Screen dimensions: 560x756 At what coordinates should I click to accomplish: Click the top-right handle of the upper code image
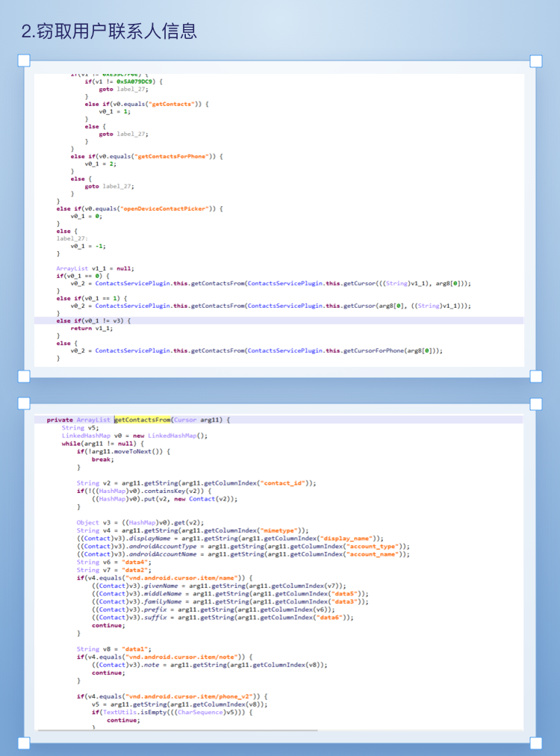click(x=536, y=61)
